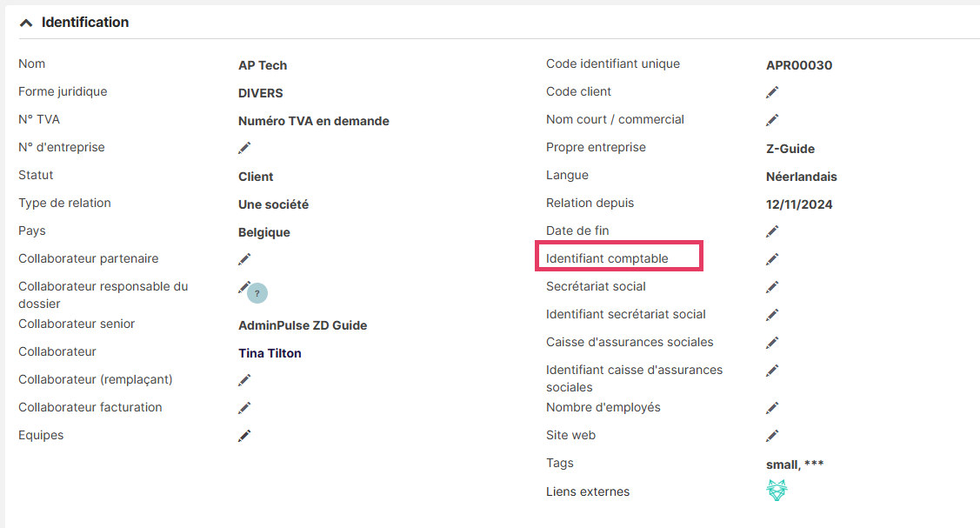Edit the N° d'entreprise field pencil
Viewport: 980px width, 528px height.
(244, 148)
